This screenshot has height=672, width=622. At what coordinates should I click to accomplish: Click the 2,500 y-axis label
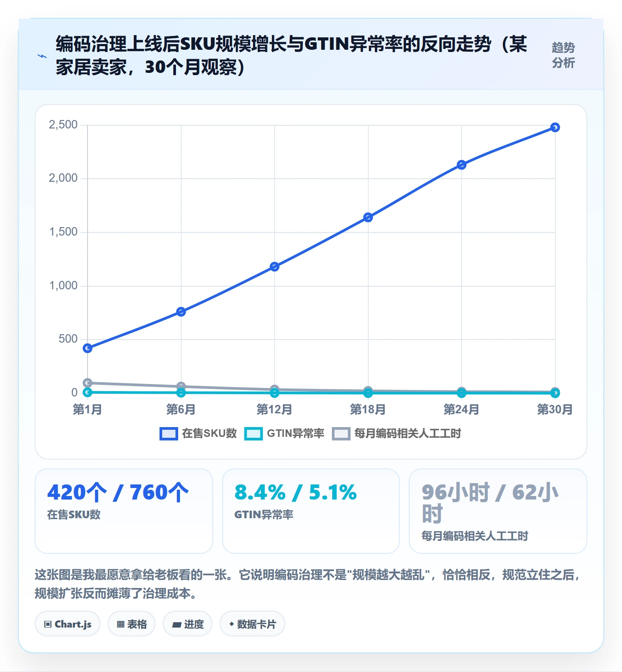pyautogui.click(x=63, y=125)
